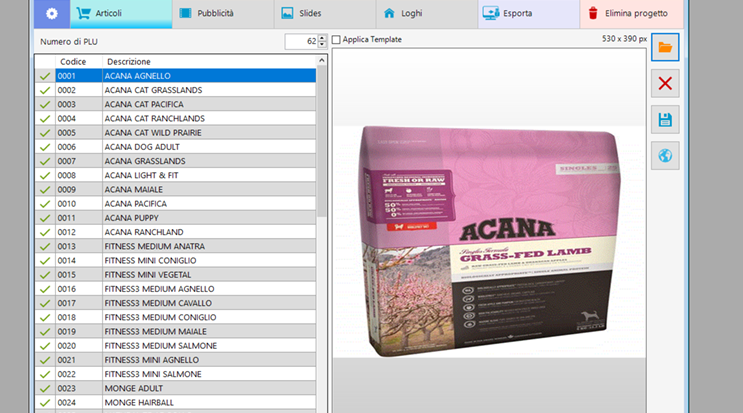Click the article list vertical scrollbar thumb
Screen dimensions: 743x413
coord(322,141)
